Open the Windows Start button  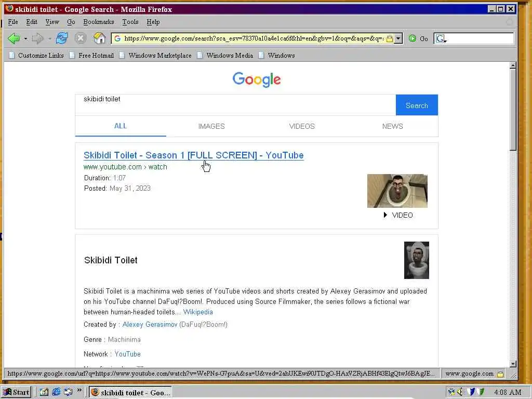(16, 392)
